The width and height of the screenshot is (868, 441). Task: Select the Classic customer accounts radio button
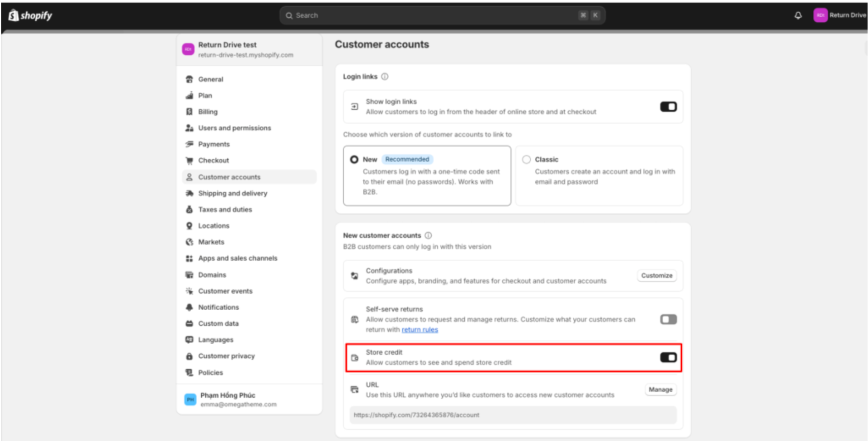[526, 159]
